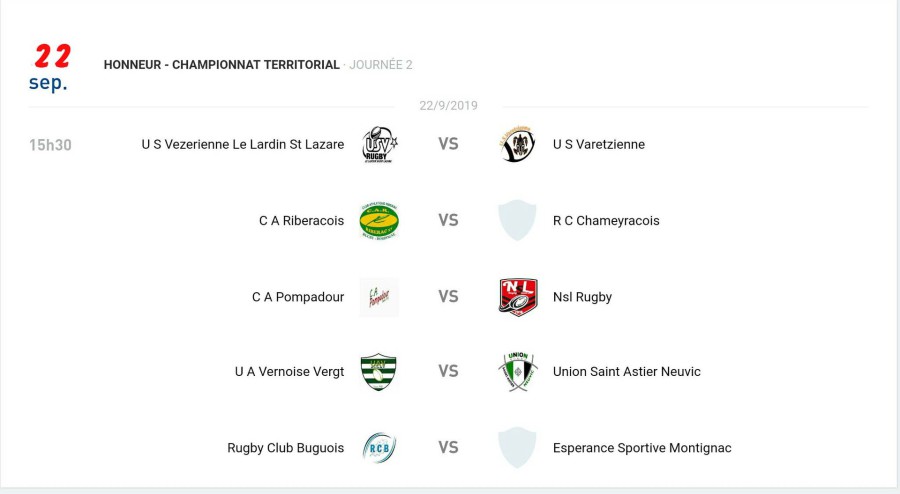The image size is (900, 494).
Task: Go to the C A Riberacois team page
Action: click(x=301, y=221)
